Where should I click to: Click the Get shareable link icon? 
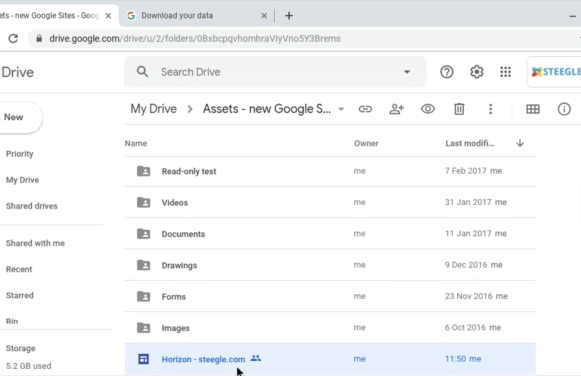[x=365, y=109]
